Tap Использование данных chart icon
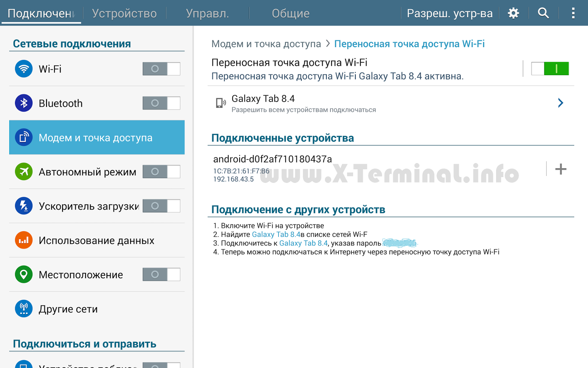This screenshot has height=368, width=588. click(x=24, y=240)
